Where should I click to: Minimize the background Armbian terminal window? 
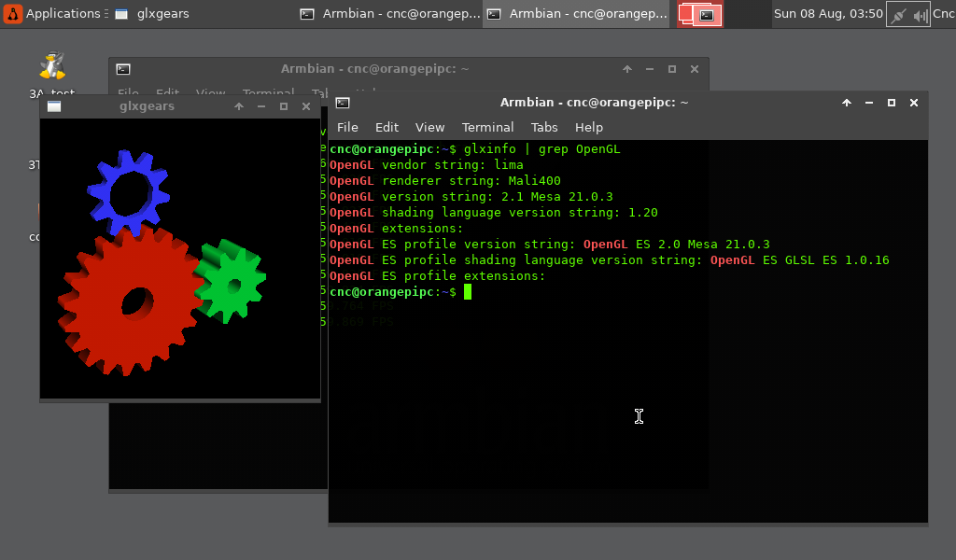[650, 69]
